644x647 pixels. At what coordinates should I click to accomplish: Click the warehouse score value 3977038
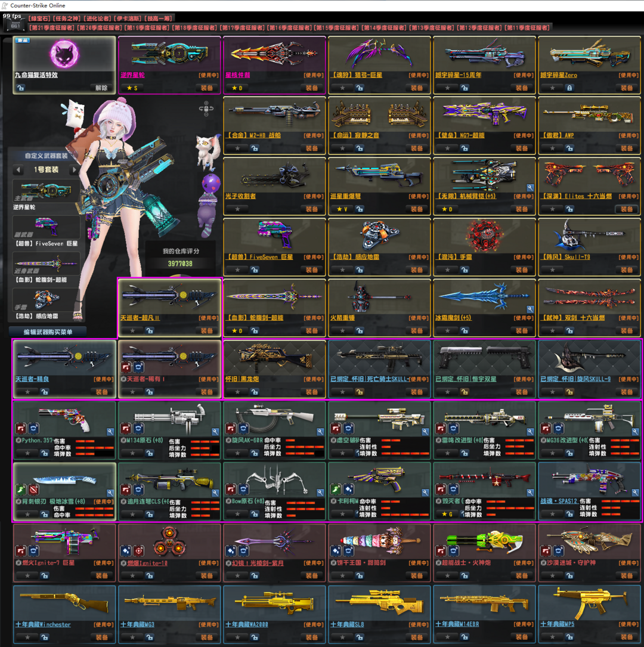tap(180, 263)
